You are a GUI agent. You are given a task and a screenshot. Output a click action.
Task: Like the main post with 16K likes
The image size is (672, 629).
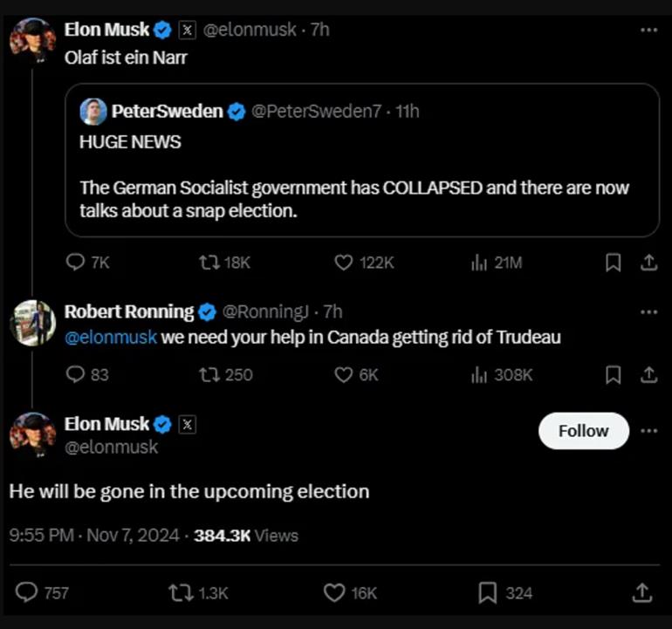(x=334, y=592)
